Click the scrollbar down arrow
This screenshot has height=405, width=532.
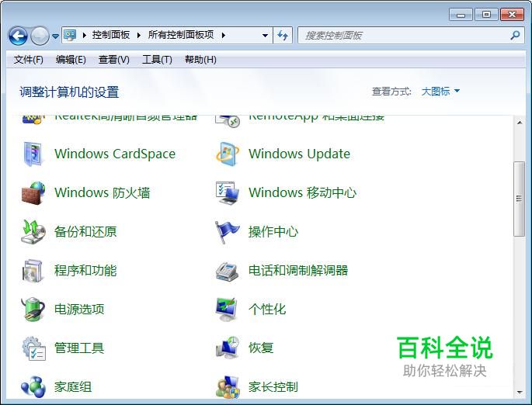[520, 393]
